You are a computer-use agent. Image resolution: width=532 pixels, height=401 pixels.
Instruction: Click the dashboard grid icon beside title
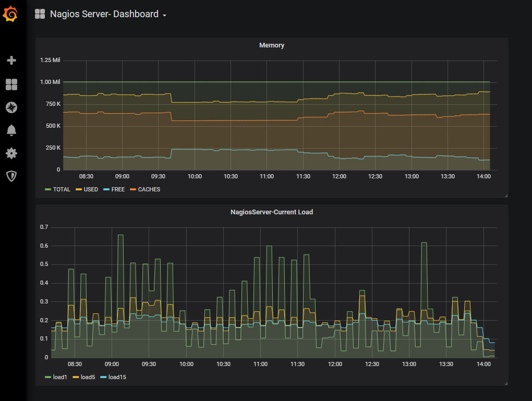pos(40,15)
